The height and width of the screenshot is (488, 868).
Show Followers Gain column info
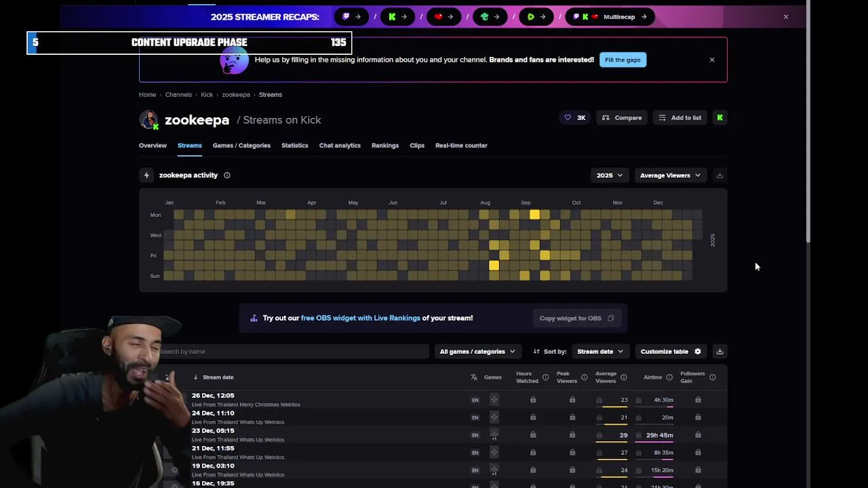coord(712,378)
